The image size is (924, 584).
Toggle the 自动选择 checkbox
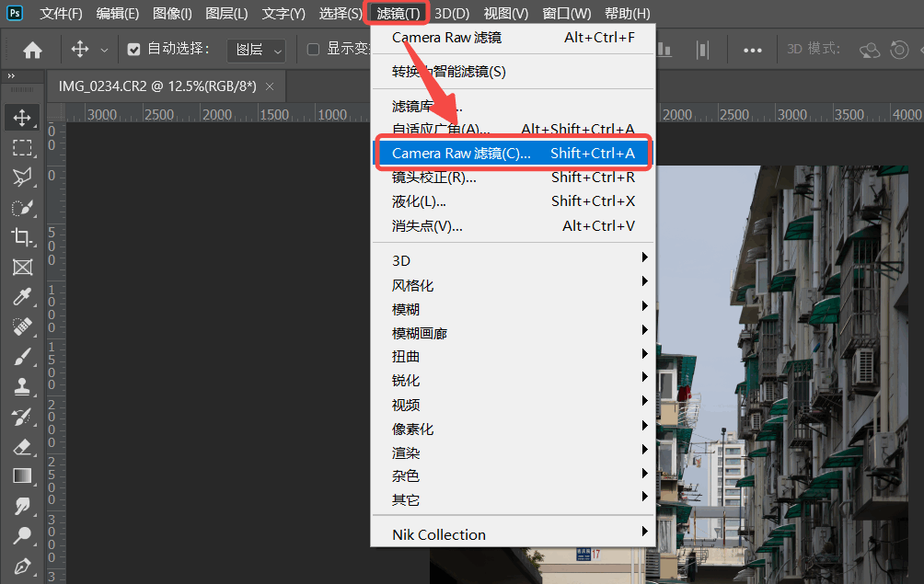[134, 49]
